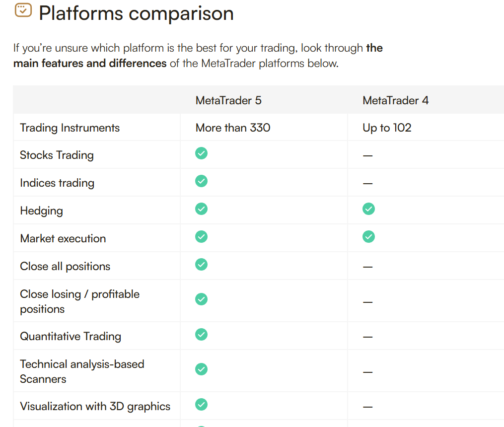The height and width of the screenshot is (427, 504).
Task: Click MetaTrader 5 checkmark for Indices trading
Action: pos(201,181)
